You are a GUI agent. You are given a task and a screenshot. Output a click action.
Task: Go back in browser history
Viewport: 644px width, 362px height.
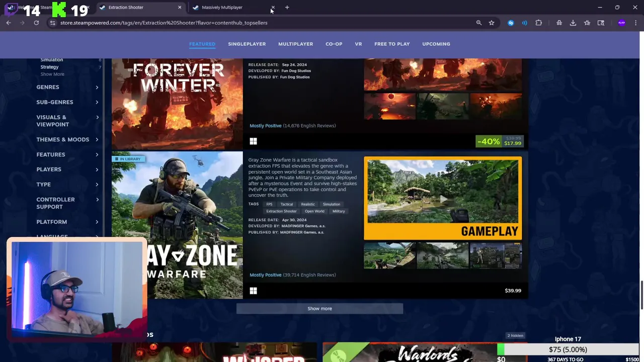coord(9,23)
